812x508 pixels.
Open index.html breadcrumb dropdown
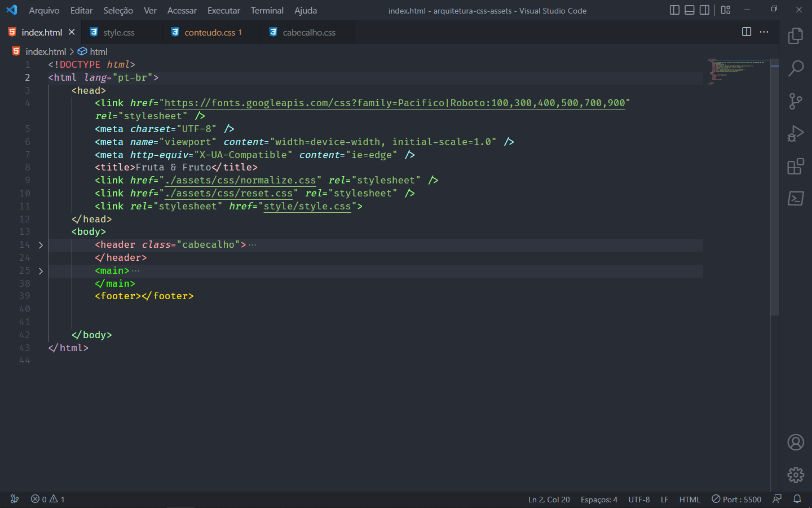46,51
